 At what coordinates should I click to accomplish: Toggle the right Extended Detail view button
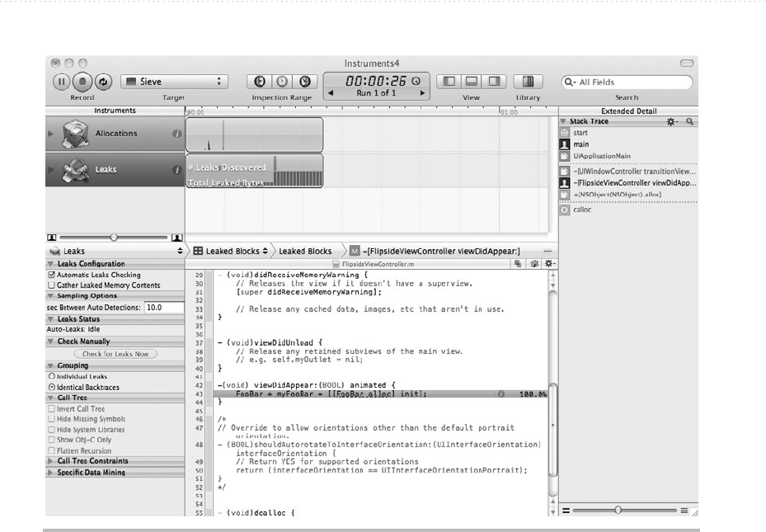495,82
